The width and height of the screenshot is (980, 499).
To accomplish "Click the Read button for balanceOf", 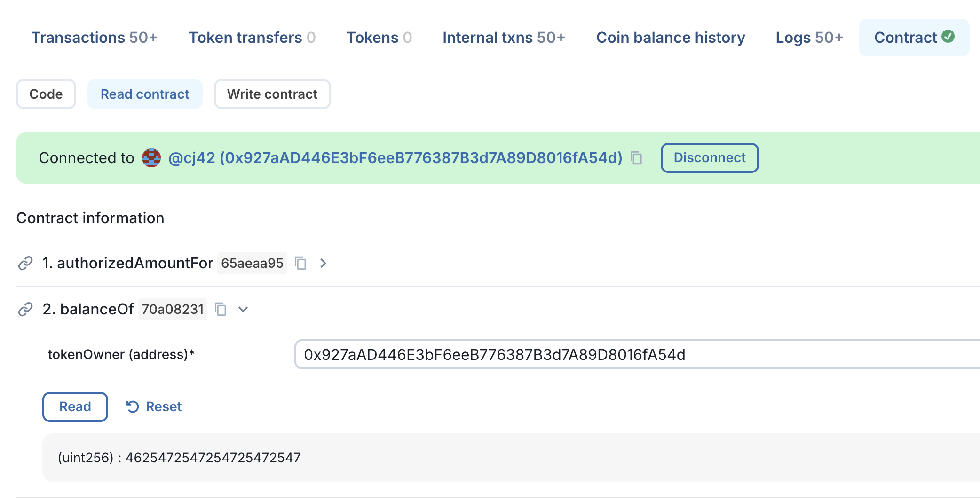I will [75, 407].
